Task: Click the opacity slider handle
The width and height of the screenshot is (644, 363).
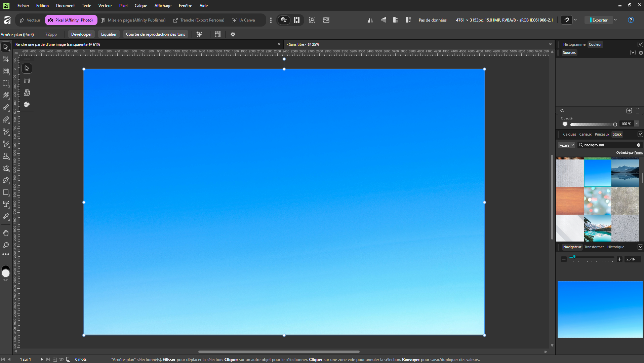Action: 615,124
